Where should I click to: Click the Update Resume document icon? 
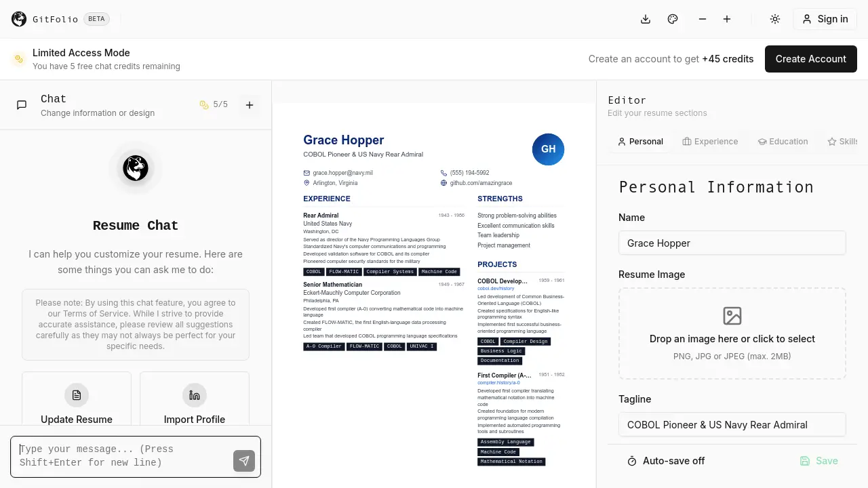pos(77,395)
